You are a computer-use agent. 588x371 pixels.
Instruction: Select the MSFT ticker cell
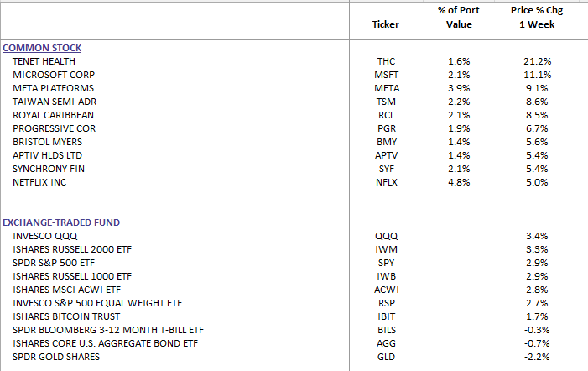(x=385, y=75)
